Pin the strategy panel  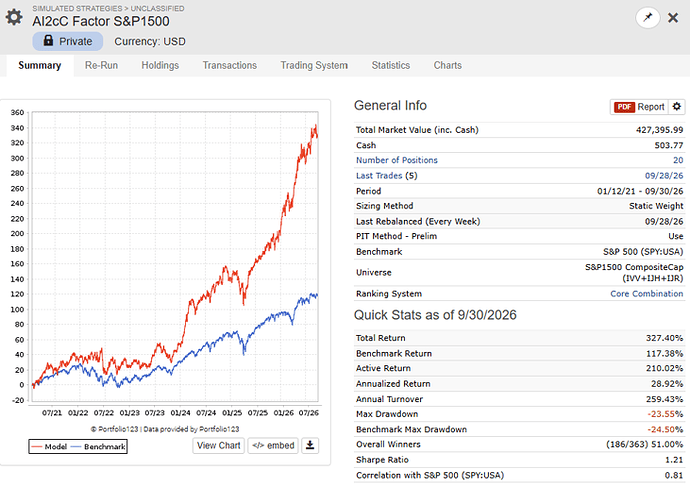point(648,18)
